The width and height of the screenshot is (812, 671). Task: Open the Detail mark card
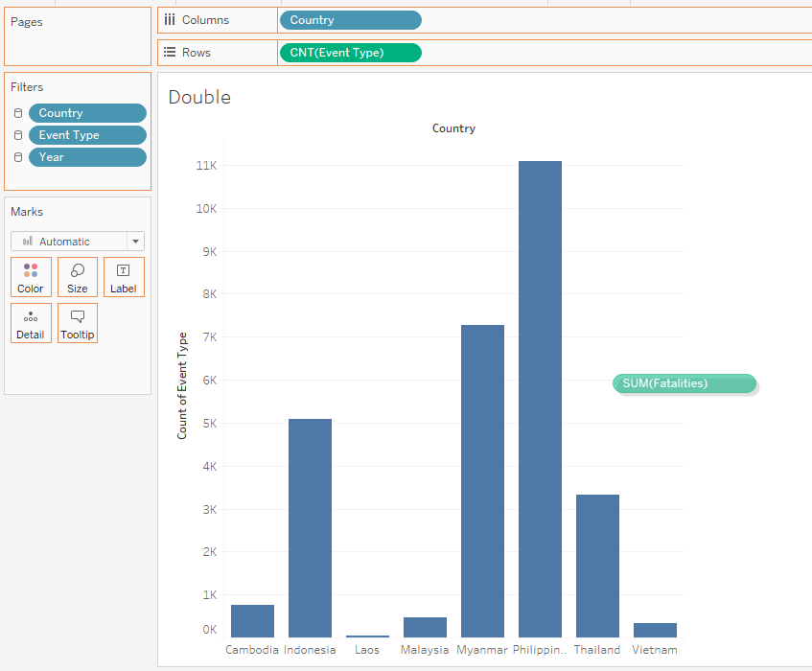pos(31,323)
